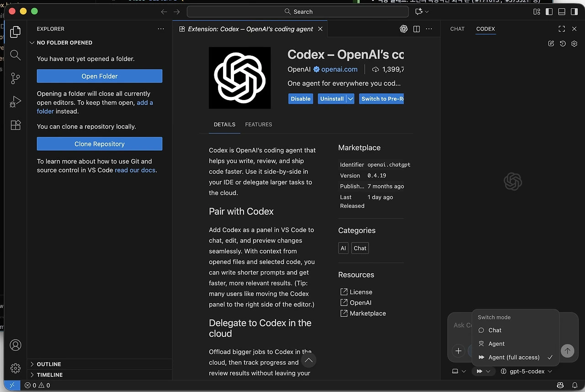Screen dimensions: 585x392
Task: Open the 'read our docs' link
Action: 135,170
